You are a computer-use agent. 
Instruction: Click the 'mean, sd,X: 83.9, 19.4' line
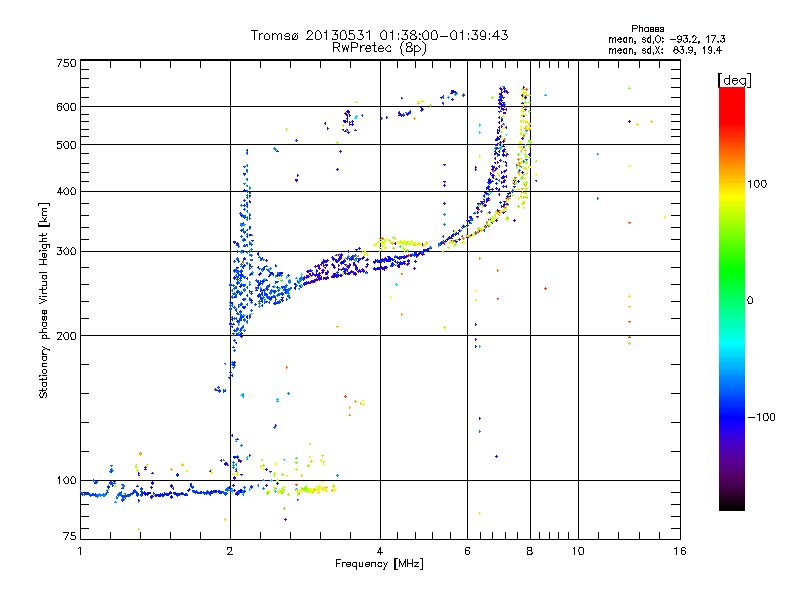pyautogui.click(x=665, y=50)
